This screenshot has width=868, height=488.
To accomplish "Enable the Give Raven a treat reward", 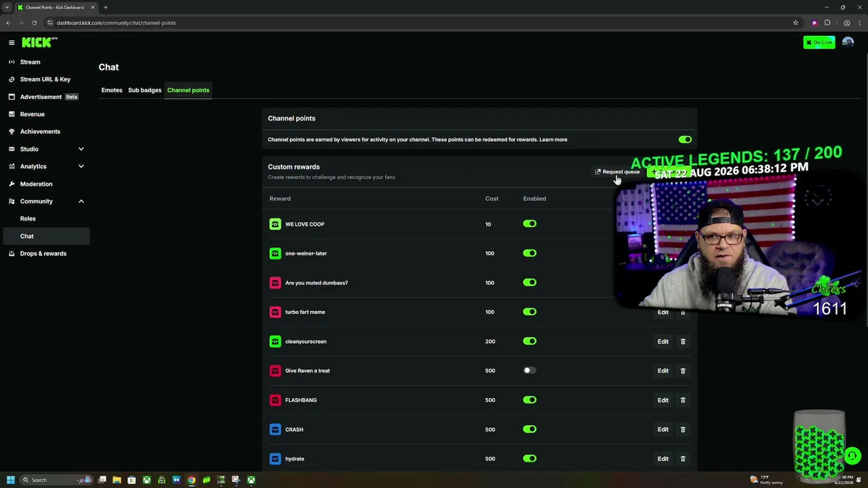I will (x=530, y=371).
